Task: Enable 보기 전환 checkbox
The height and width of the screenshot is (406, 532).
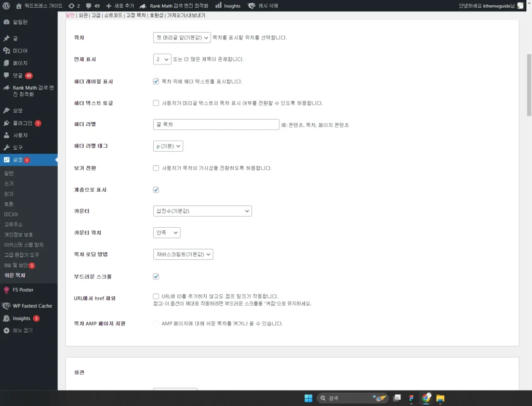Action: point(156,168)
